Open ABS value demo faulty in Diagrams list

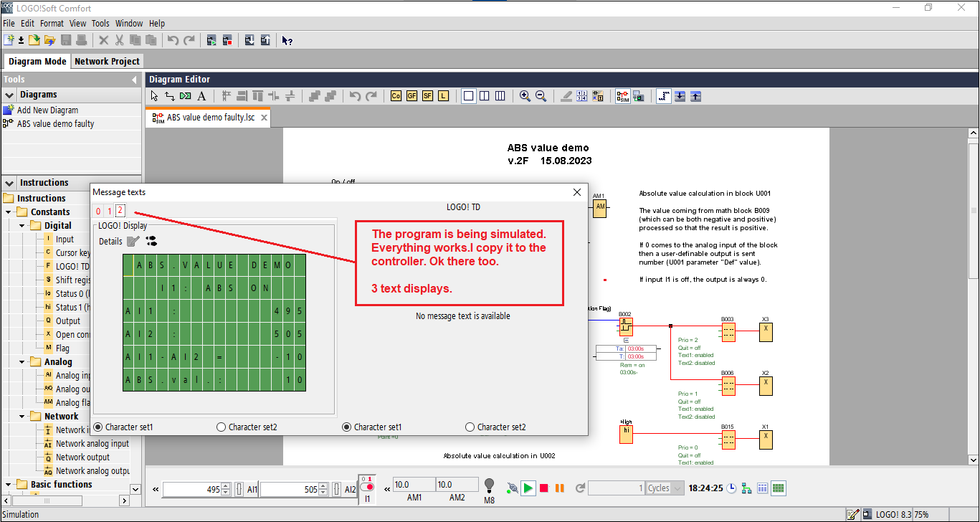[x=55, y=124]
